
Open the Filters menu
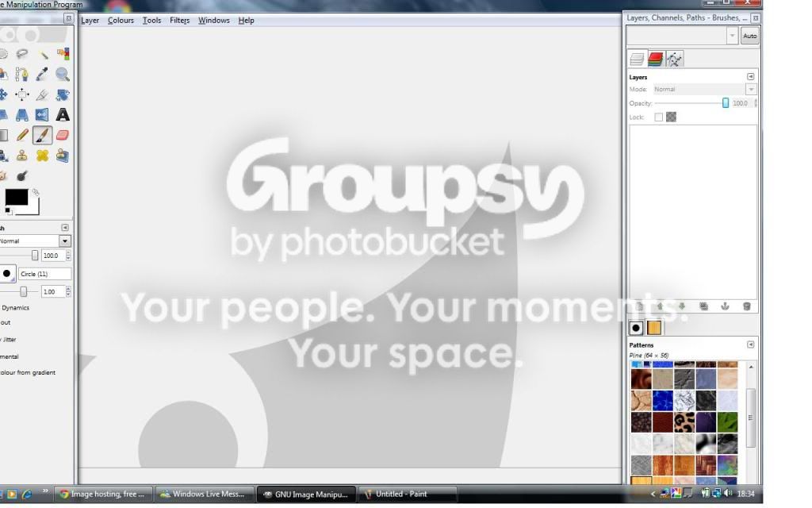tap(180, 20)
